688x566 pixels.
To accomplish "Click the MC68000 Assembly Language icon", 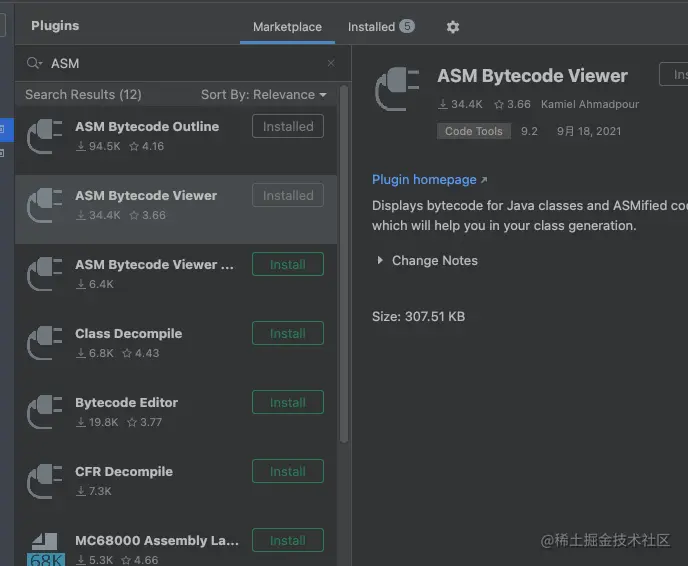I will pos(46,549).
